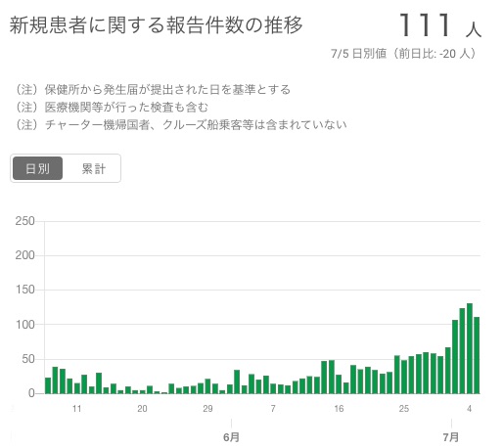The height and width of the screenshot is (448, 503).
Task: Click the チャーター機帰国者 note line
Action: pyautogui.click(x=180, y=124)
